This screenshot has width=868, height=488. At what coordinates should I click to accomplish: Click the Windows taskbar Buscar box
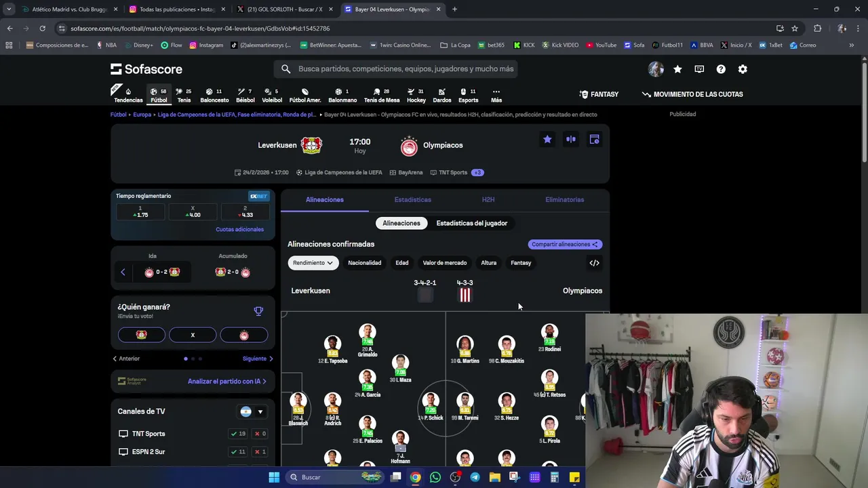click(x=334, y=477)
